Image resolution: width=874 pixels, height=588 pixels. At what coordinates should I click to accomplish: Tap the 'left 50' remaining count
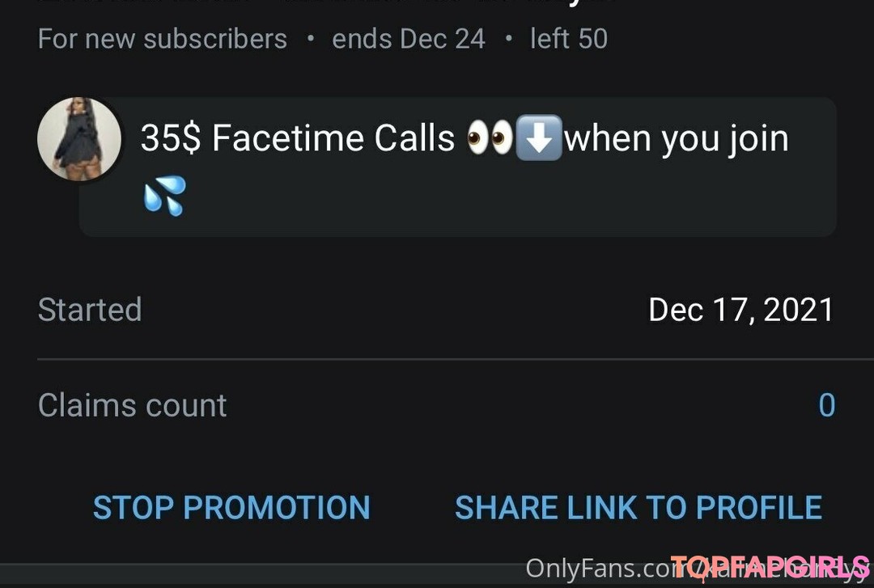(x=569, y=39)
